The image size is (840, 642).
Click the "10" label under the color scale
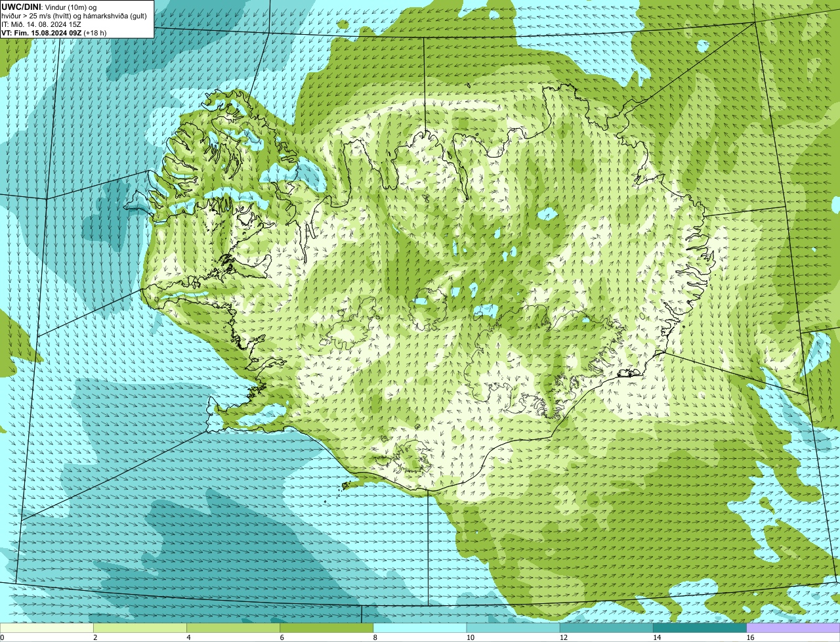470,637
